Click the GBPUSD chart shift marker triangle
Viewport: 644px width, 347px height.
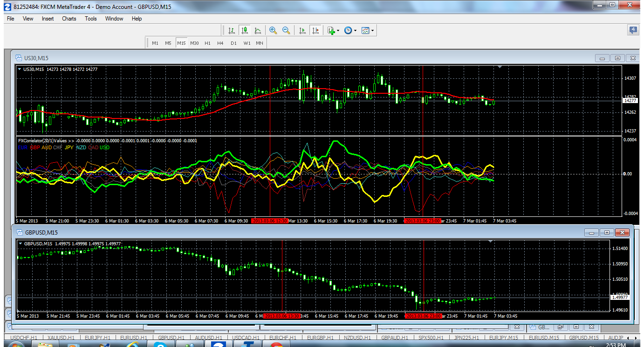pyautogui.click(x=490, y=241)
